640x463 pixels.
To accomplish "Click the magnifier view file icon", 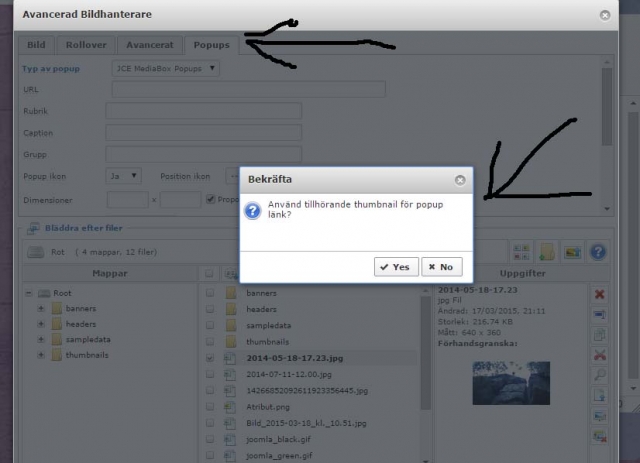I will (600, 374).
